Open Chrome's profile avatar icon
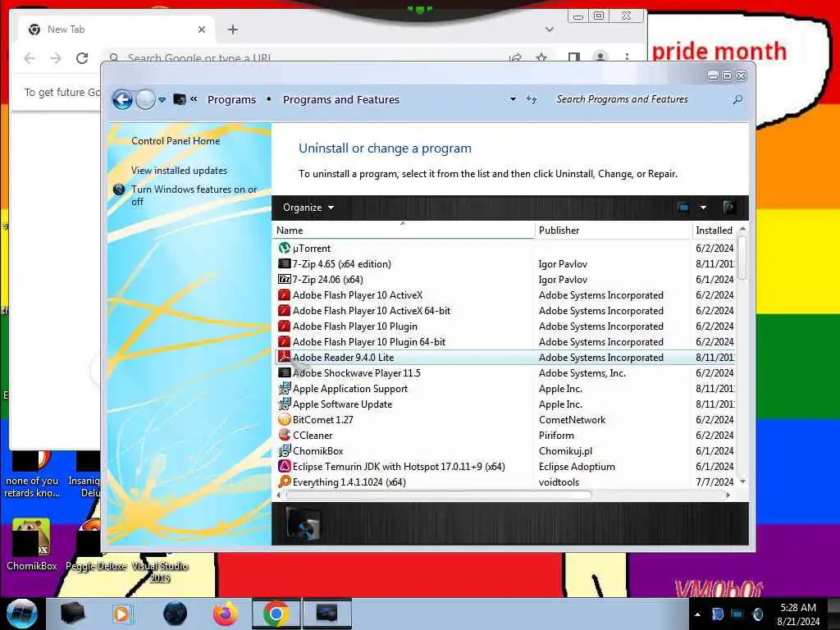 [x=600, y=57]
